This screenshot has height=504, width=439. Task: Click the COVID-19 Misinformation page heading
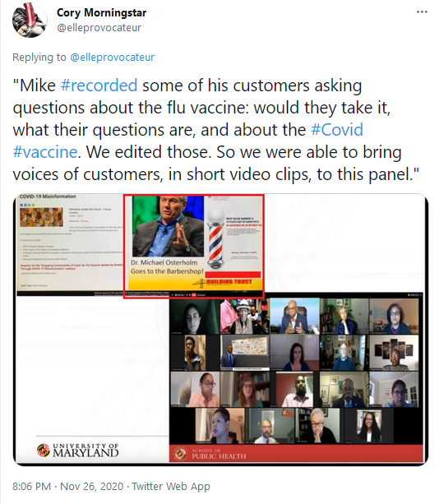click(x=48, y=197)
